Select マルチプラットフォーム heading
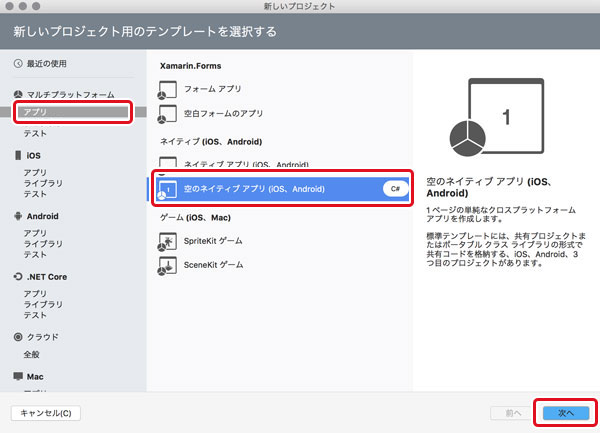This screenshot has height=433, width=600. click(70, 94)
